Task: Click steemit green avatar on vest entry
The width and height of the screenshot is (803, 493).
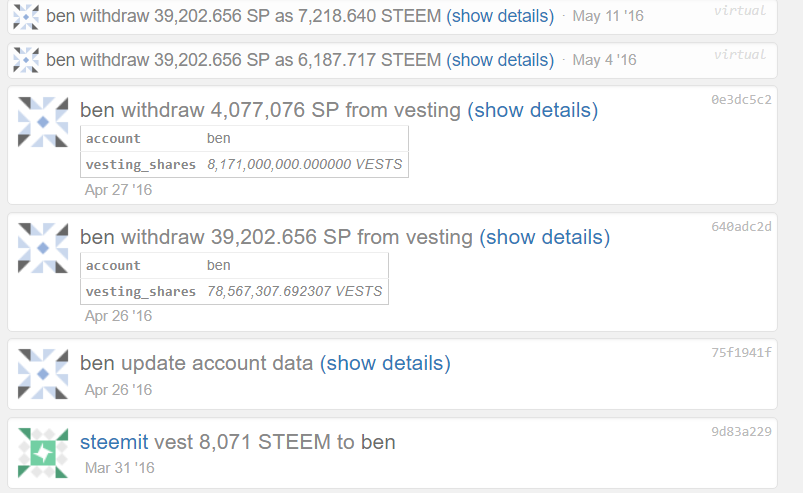Action: (x=43, y=453)
